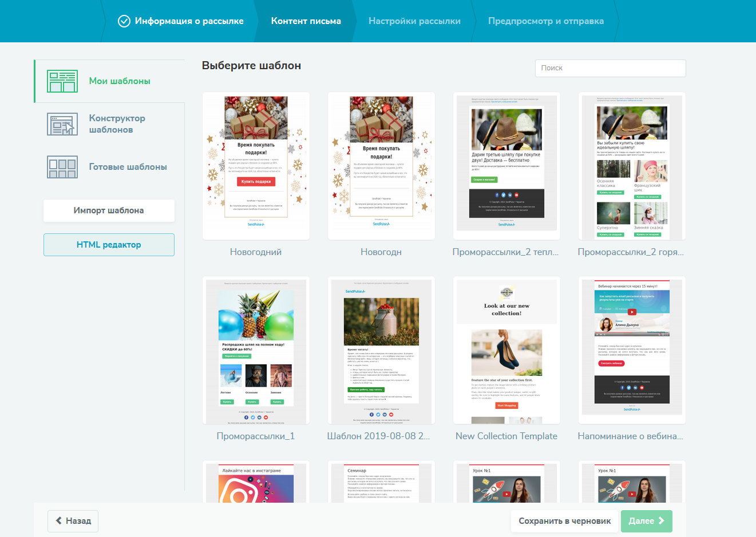
Task: Click the back arrow icon on Назад
Action: point(58,521)
